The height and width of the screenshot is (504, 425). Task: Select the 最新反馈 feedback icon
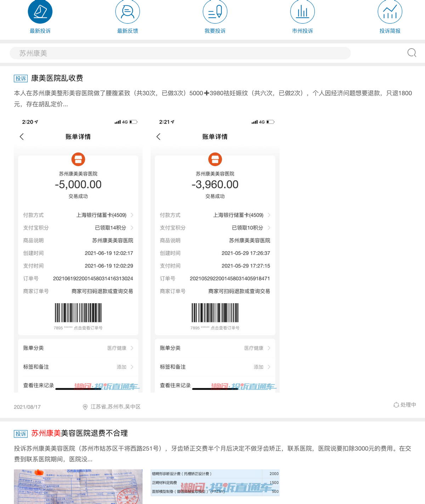click(x=127, y=11)
